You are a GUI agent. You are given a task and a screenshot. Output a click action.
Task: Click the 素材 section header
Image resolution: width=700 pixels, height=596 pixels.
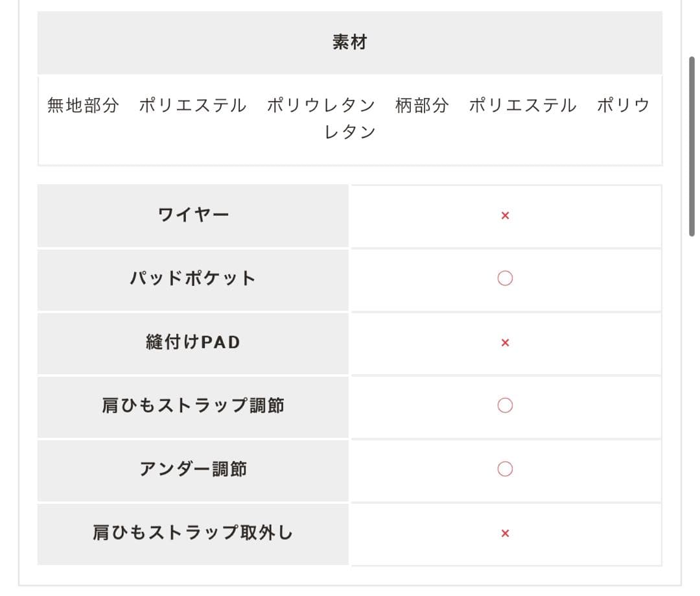click(349, 42)
